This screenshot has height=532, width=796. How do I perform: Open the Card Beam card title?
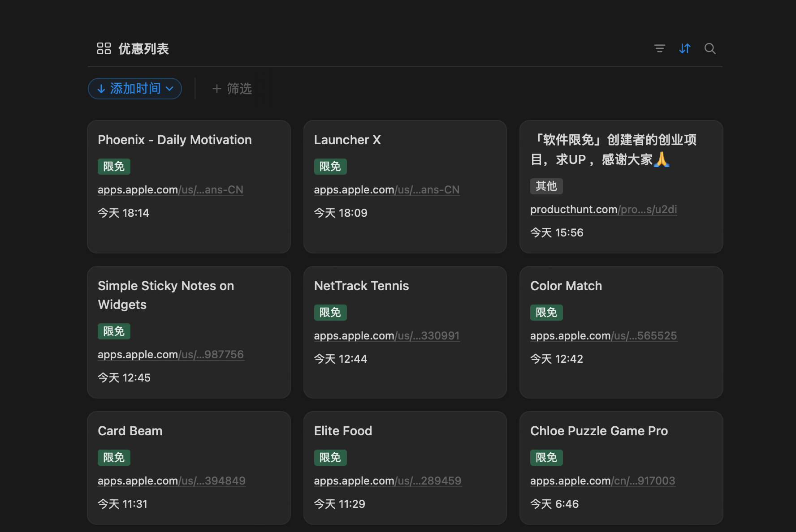point(130,431)
